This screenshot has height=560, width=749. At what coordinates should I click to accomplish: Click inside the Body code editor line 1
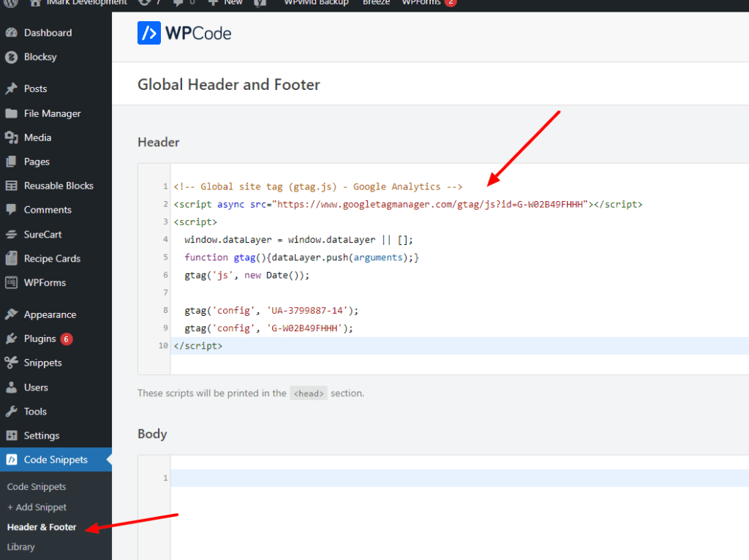(x=459, y=478)
